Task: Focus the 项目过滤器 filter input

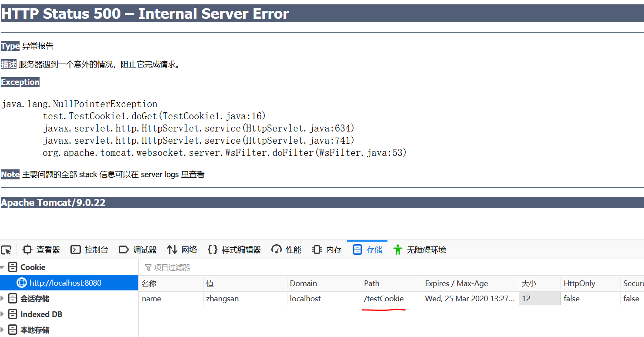Action: [391, 267]
